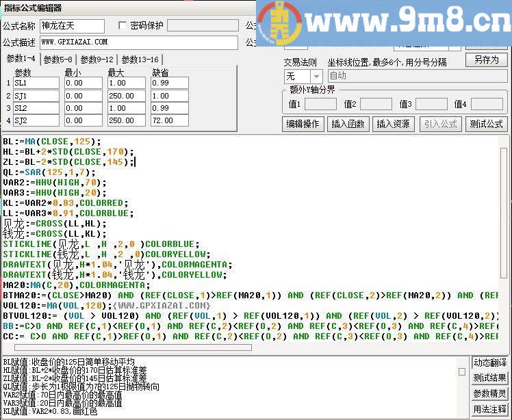Toggle the 密码保护 checkbox
This screenshot has height=420, width=512.
122,25
